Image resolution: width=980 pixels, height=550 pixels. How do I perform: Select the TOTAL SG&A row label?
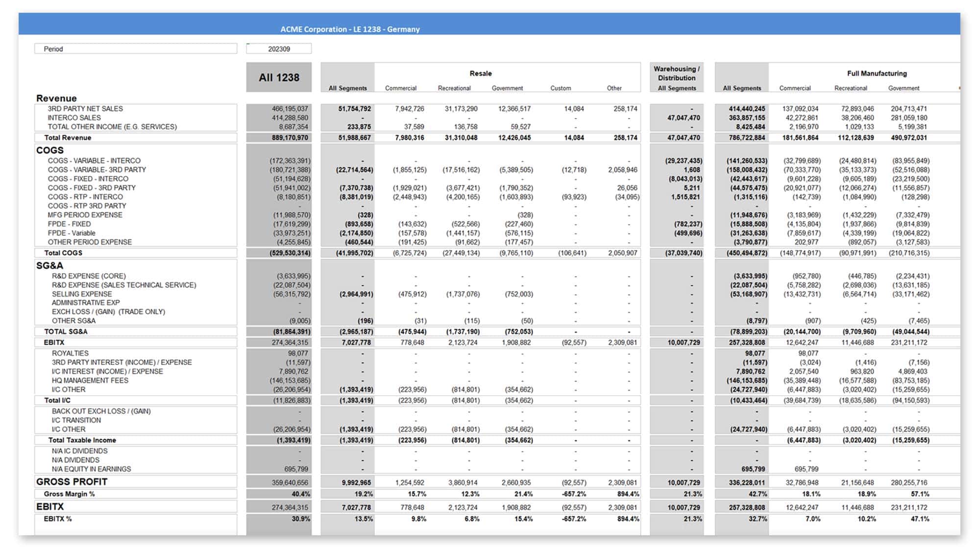click(x=66, y=331)
